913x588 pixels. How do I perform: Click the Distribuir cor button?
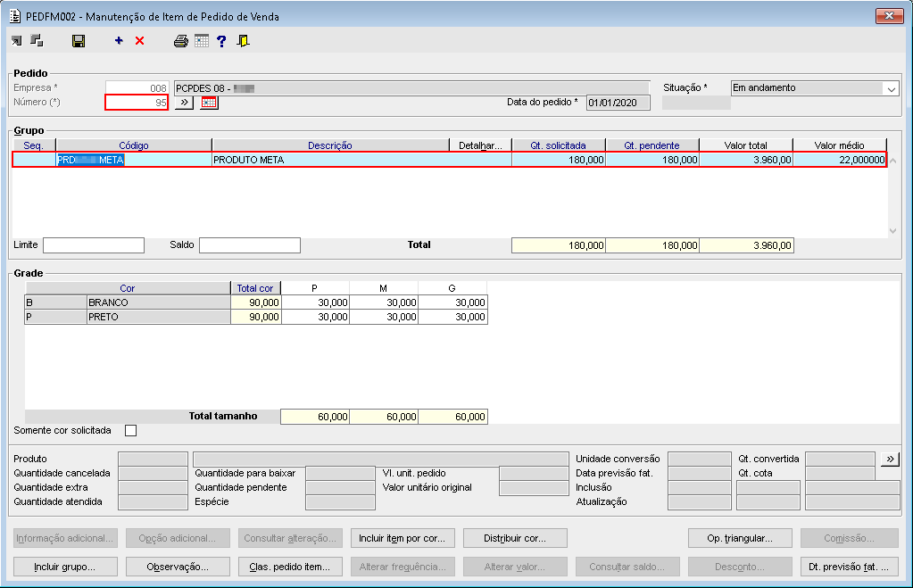click(515, 538)
